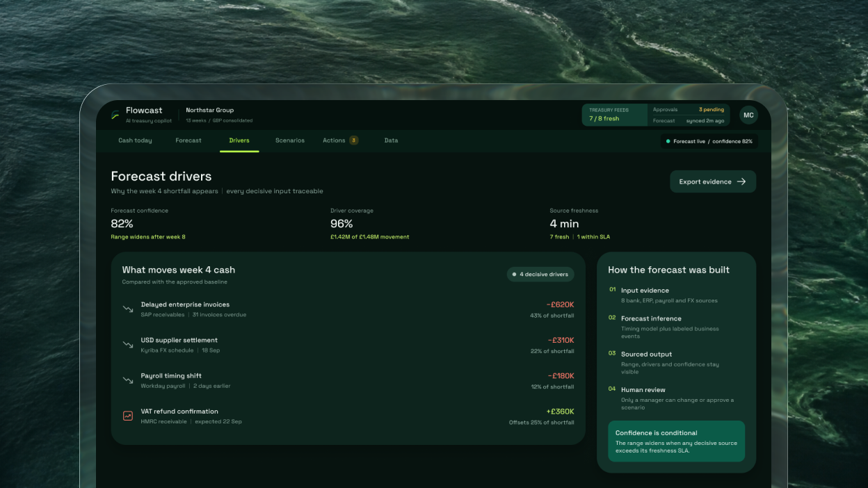Screen dimensions: 868x488
Task: Click the green Forecast live status dot
Action: (x=668, y=141)
